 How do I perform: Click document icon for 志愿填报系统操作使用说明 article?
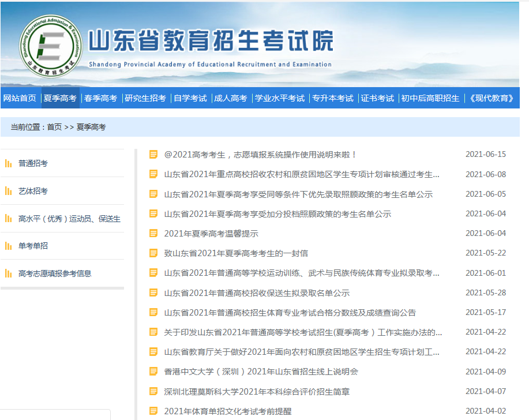(153, 155)
